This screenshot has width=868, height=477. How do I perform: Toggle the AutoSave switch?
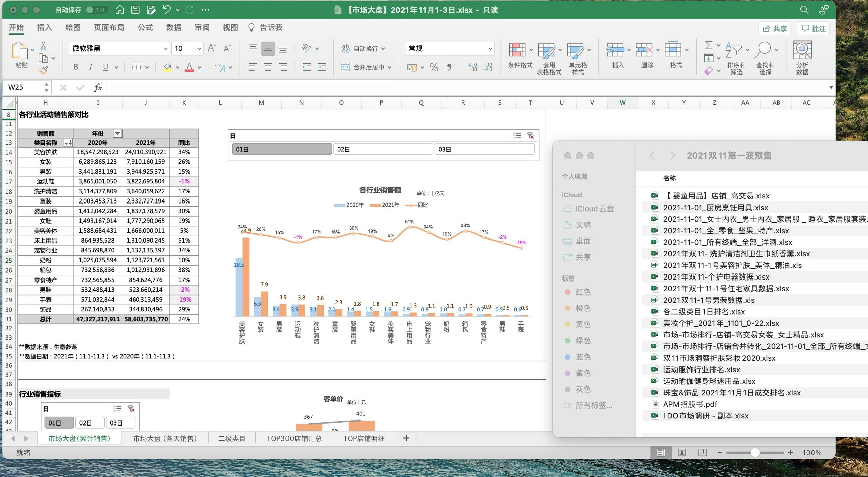tap(96, 10)
